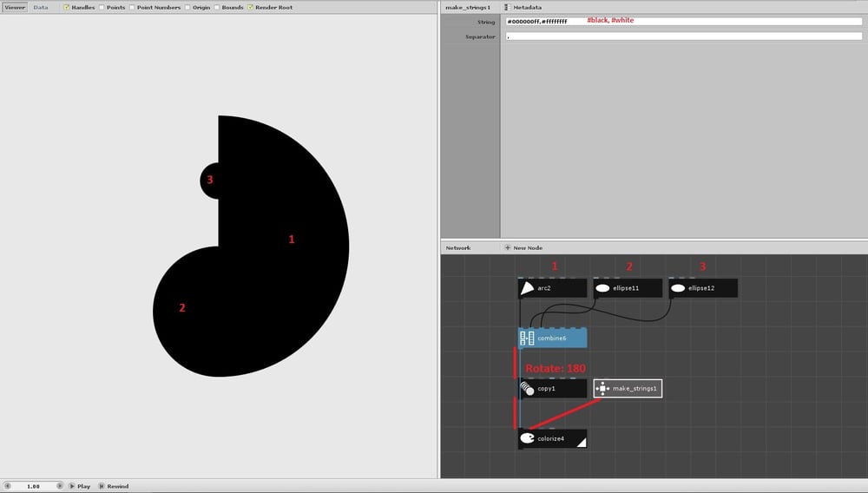This screenshot has height=493, width=868.
Task: Select the combine6 node icon
Action: click(x=527, y=339)
